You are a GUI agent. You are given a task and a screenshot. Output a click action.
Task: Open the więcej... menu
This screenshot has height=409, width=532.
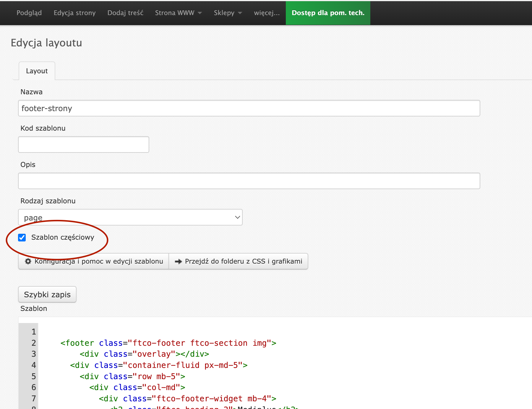tap(267, 13)
